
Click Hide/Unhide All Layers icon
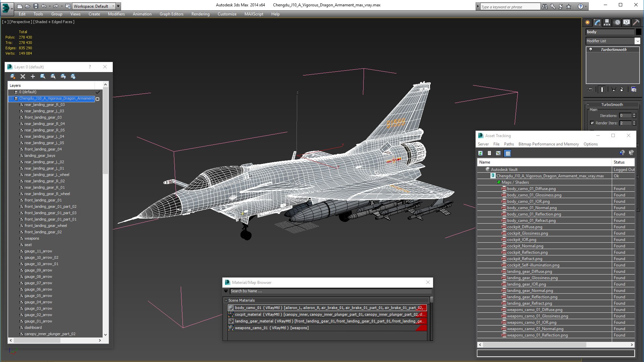[63, 76]
